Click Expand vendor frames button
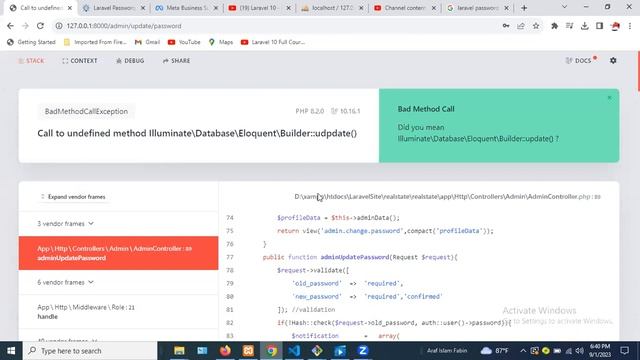This screenshot has width=640, height=360. [x=73, y=197]
